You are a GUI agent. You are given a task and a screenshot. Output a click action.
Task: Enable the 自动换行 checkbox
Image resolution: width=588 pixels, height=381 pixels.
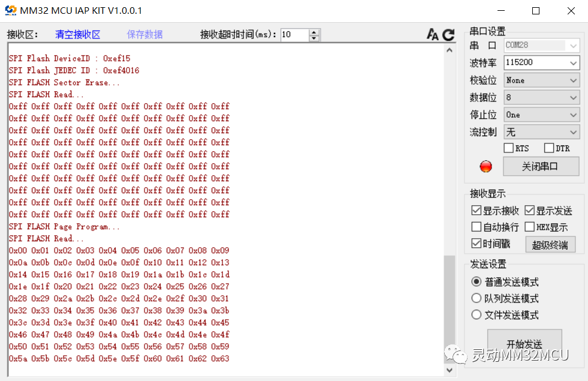click(x=477, y=227)
